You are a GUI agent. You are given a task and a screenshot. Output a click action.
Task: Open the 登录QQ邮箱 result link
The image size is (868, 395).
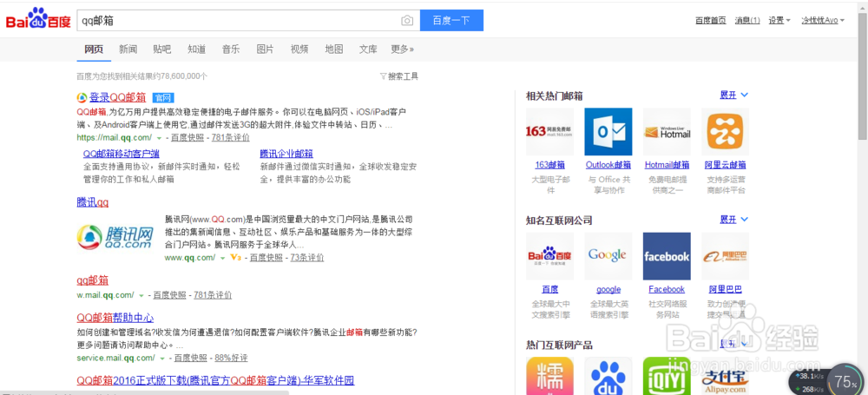point(118,97)
